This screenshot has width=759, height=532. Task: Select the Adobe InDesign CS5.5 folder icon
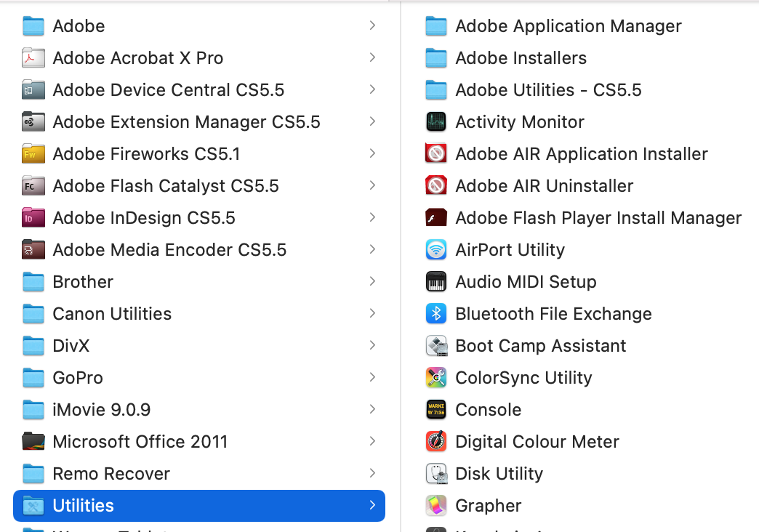33,218
